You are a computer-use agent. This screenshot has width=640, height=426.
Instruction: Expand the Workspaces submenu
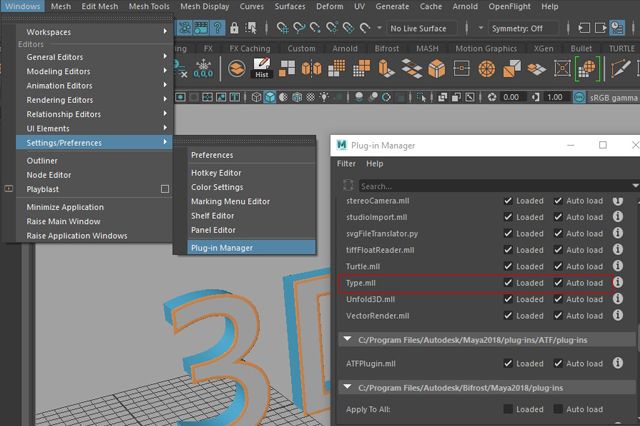click(94, 31)
